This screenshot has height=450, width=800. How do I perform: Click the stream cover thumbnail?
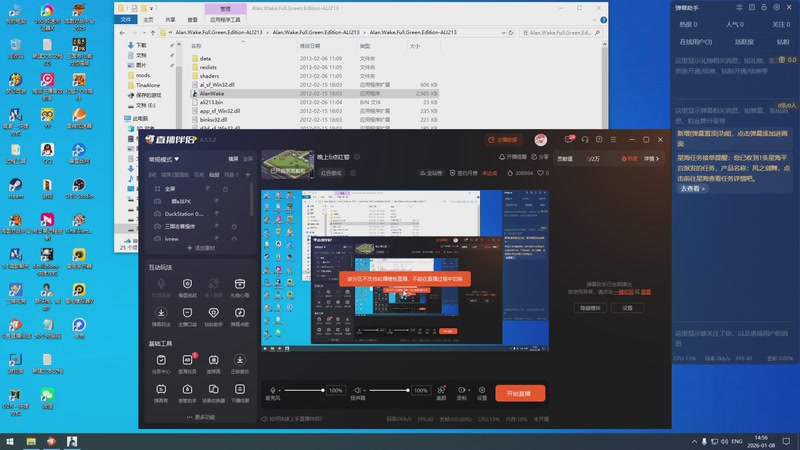287,164
